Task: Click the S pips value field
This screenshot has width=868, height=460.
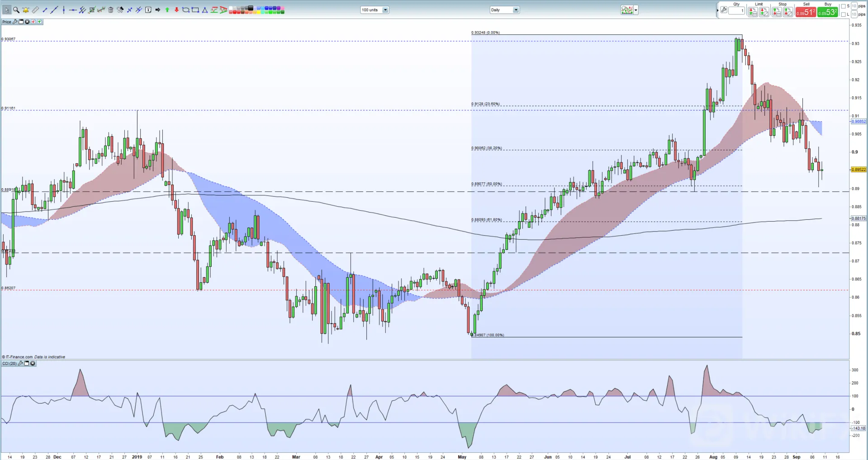Action: 854,6
